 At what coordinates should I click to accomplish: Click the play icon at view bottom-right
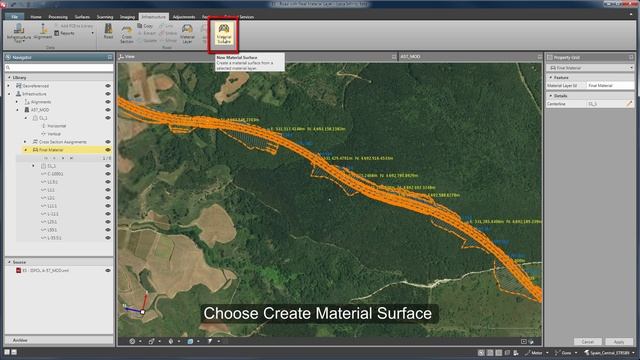pyautogui.click(x=524, y=341)
